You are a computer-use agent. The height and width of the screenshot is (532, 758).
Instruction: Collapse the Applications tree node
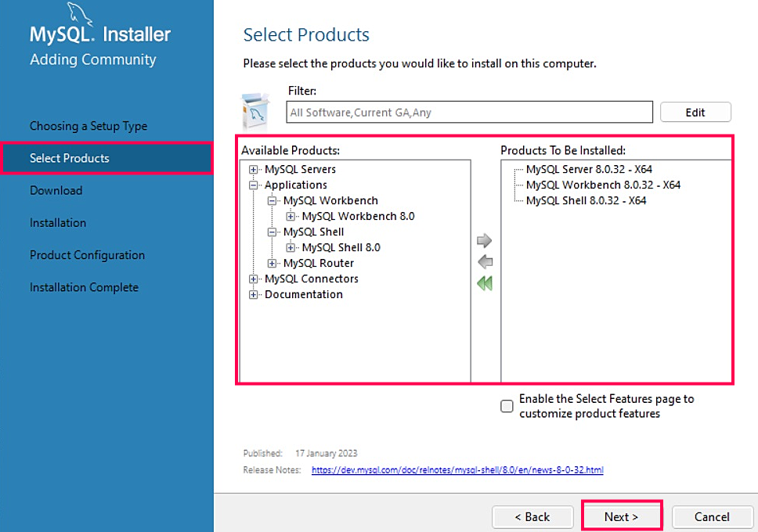click(x=253, y=185)
